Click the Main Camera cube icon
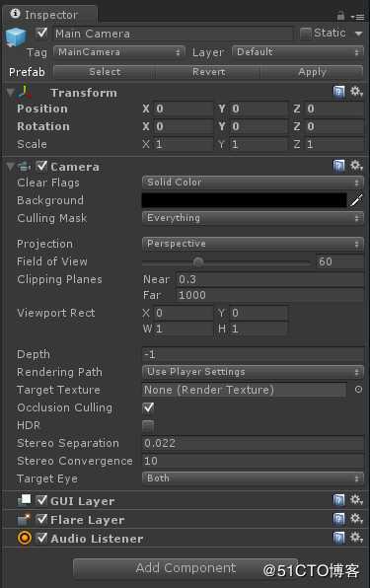 point(16,37)
